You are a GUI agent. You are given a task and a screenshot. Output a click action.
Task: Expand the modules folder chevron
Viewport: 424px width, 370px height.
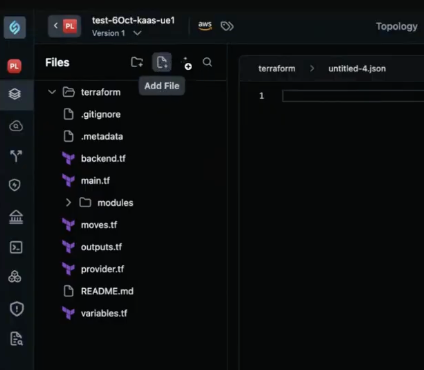pos(68,202)
